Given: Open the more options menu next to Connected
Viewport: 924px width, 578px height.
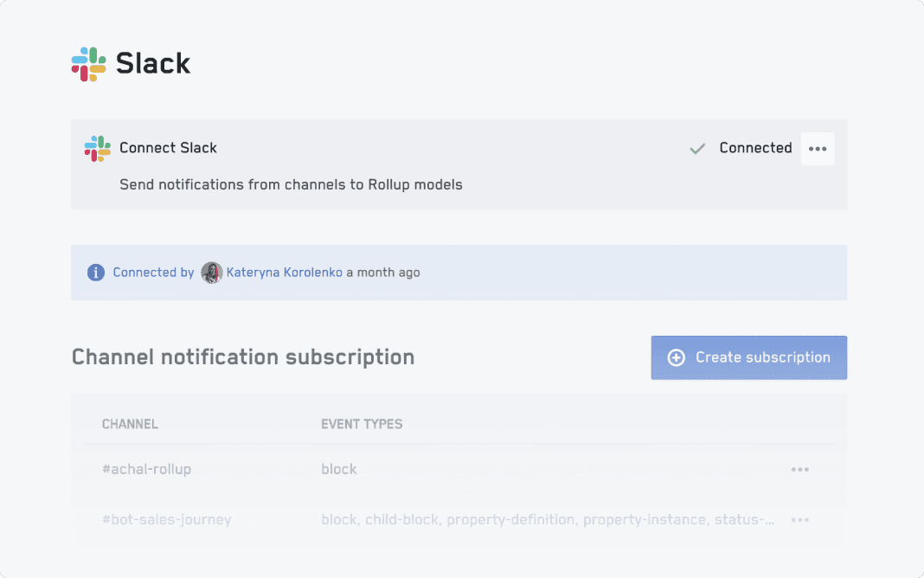Looking at the screenshot, I should pos(818,149).
